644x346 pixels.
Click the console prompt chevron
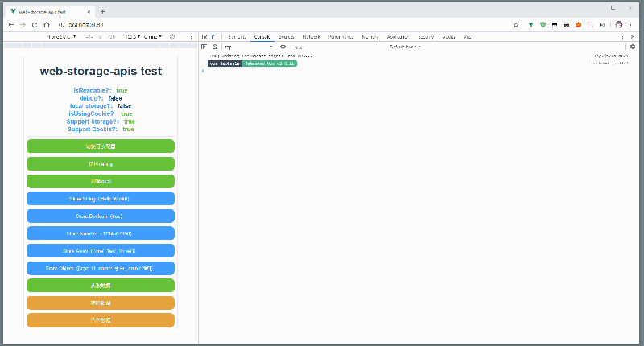[203, 71]
